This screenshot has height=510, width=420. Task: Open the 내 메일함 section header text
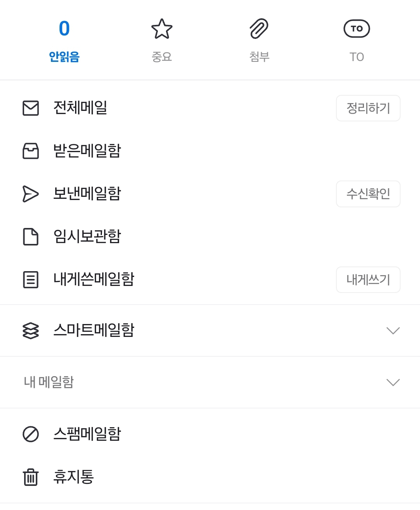(49, 382)
